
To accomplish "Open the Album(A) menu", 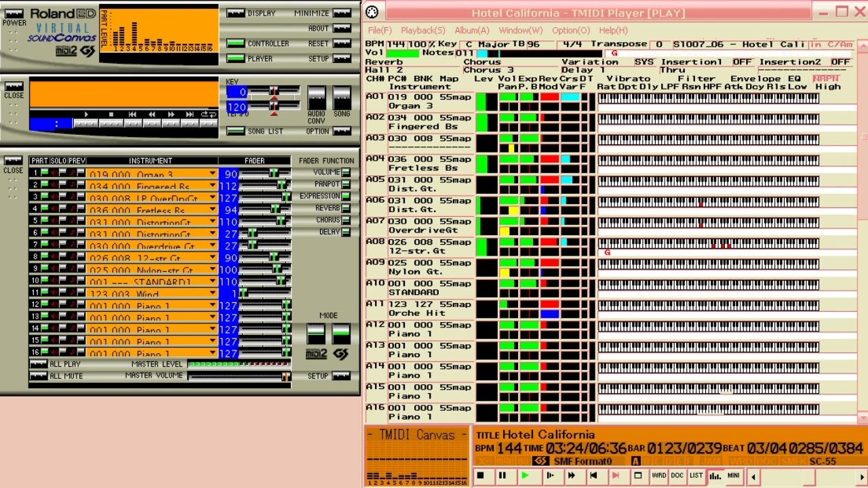I will [x=471, y=30].
